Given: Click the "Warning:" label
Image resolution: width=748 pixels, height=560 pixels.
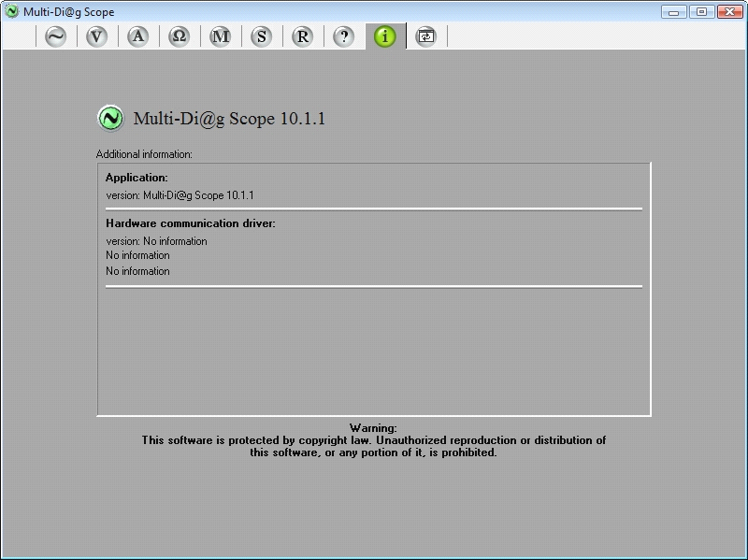Looking at the screenshot, I should click(x=373, y=428).
